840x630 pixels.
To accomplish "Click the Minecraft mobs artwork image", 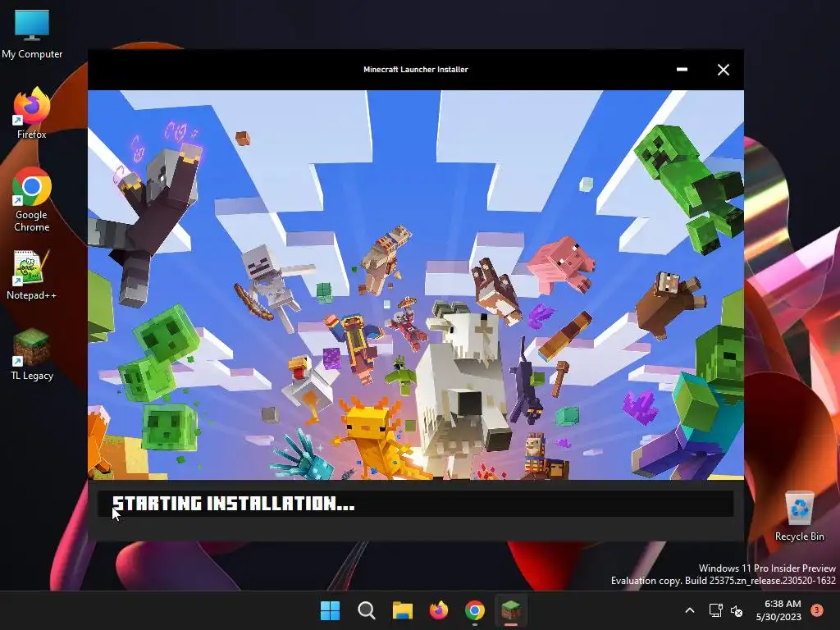I will pos(416,285).
